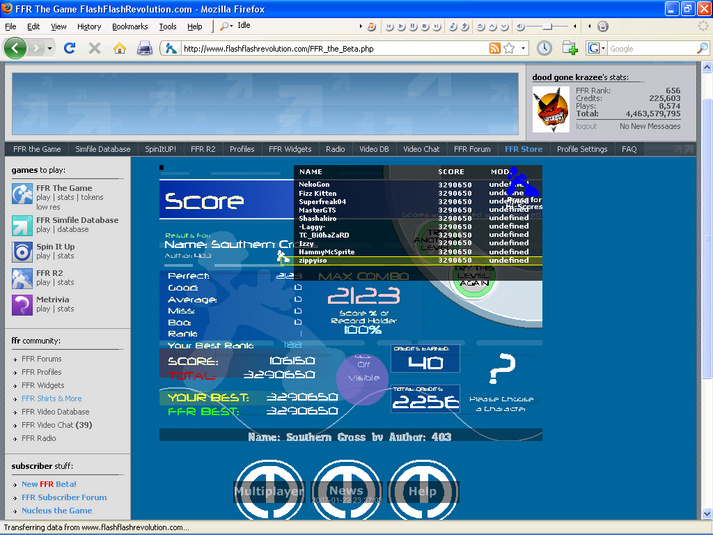
Task: Follow the FFR Shirts & More link
Action: click(x=52, y=399)
